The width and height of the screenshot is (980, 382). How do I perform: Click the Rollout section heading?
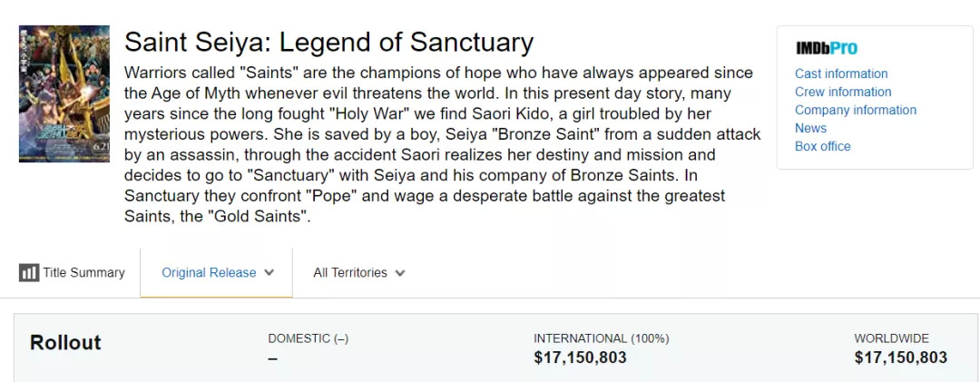[65, 343]
